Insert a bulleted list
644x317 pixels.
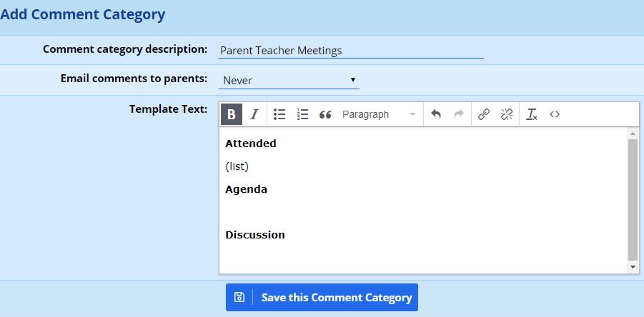279,114
